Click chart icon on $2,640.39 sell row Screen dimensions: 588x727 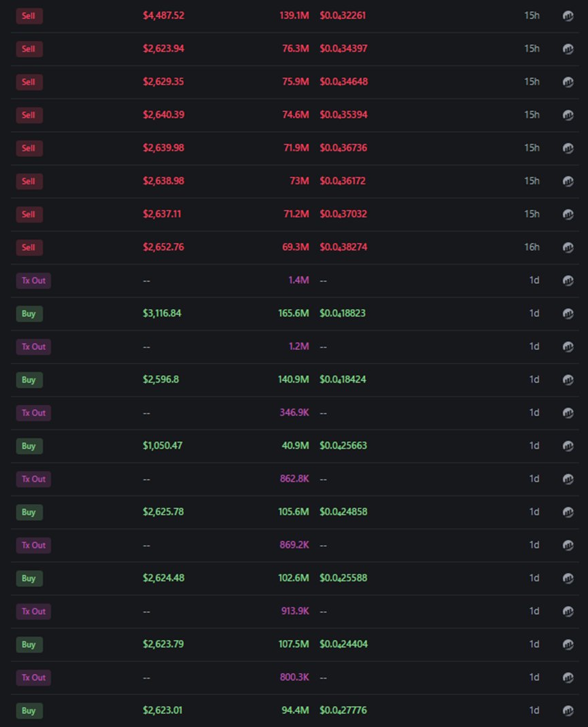[x=568, y=115]
